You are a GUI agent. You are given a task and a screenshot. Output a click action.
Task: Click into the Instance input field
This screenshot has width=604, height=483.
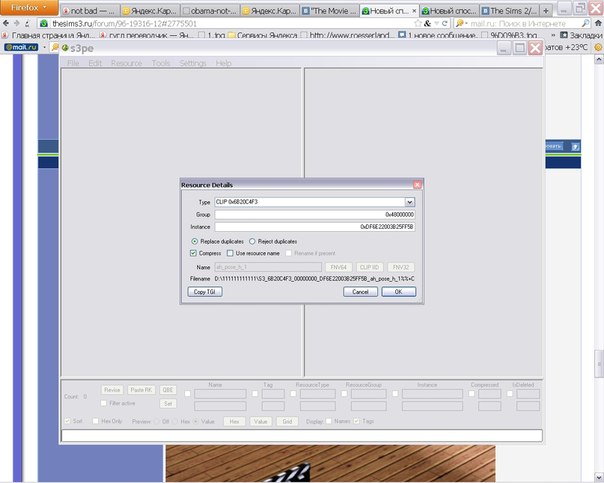click(314, 227)
